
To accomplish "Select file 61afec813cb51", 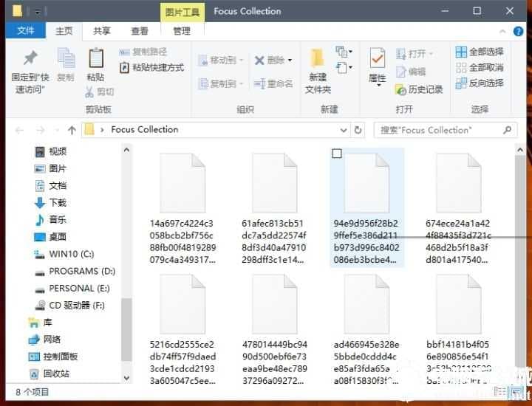I will [274, 207].
